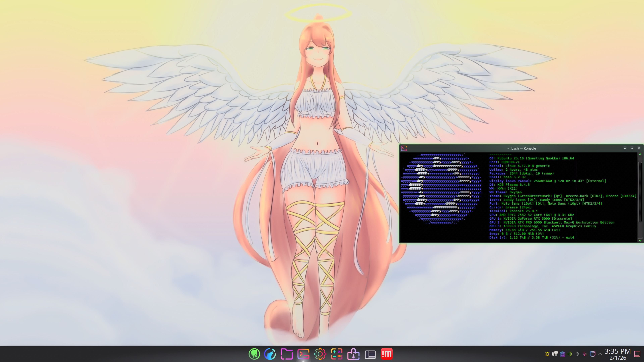Open the red MakeMKV icon
The width and height of the screenshot is (644, 362).
point(387,354)
